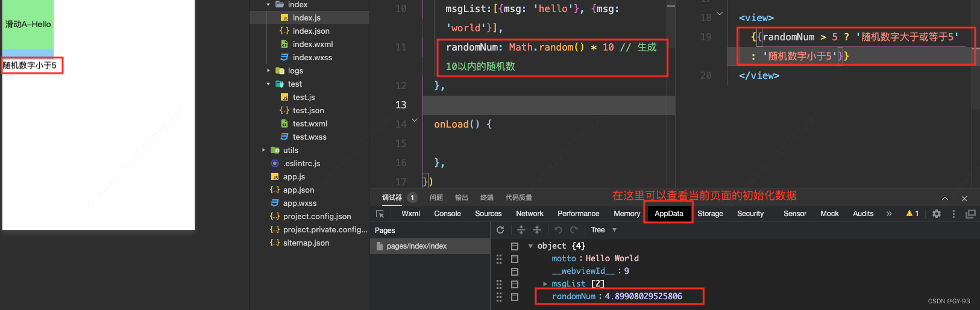This screenshot has height=310, width=980.
Task: Open devtools settings gear
Action: pyautogui.click(x=937, y=214)
